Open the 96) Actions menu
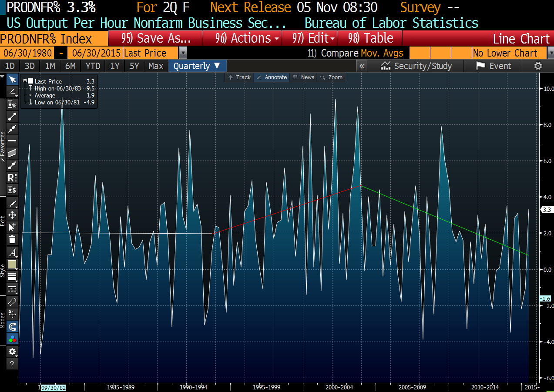Viewport: 554px width, 392px height. point(247,38)
